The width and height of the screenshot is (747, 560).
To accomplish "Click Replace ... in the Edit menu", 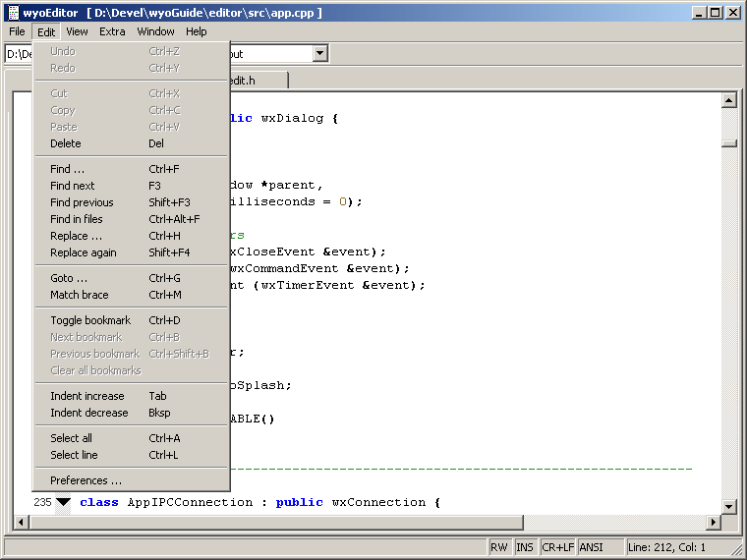I will 76,236.
